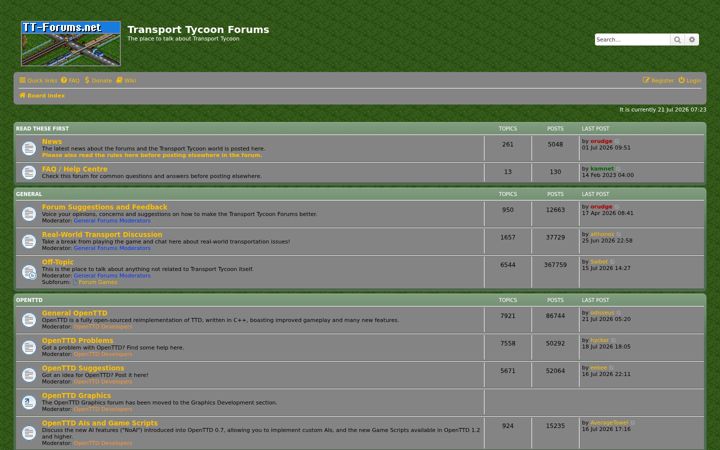Click the view latest post icon in General OpenTTD row
720x450 pixels.
tap(619, 313)
